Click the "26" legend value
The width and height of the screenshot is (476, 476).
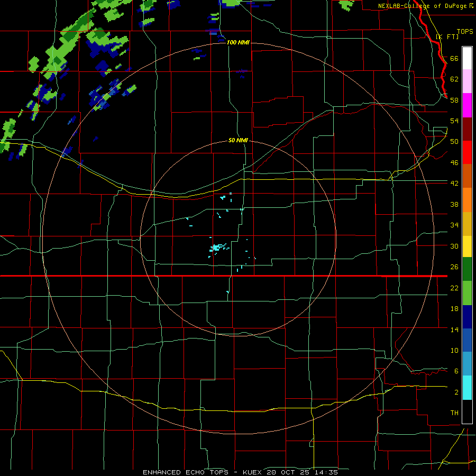tap(454, 267)
